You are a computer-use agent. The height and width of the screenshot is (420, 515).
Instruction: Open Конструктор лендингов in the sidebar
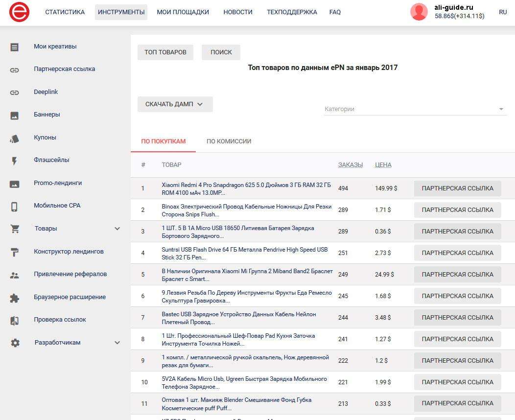tap(69, 252)
